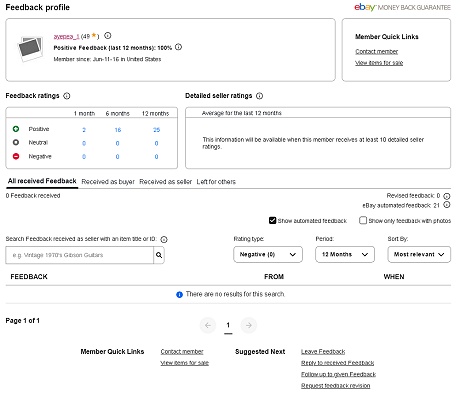This screenshot has width=460, height=400.
Task: Click the Negative 12 months count
Action: 156,157
